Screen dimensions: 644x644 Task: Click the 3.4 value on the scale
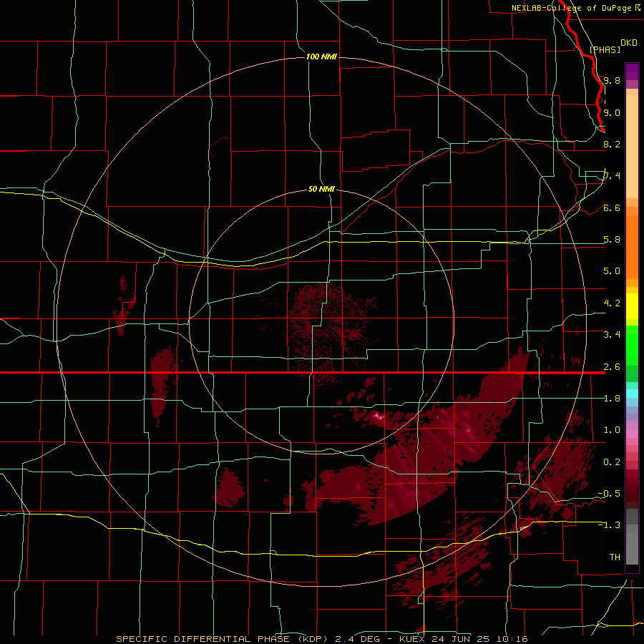pos(612,335)
